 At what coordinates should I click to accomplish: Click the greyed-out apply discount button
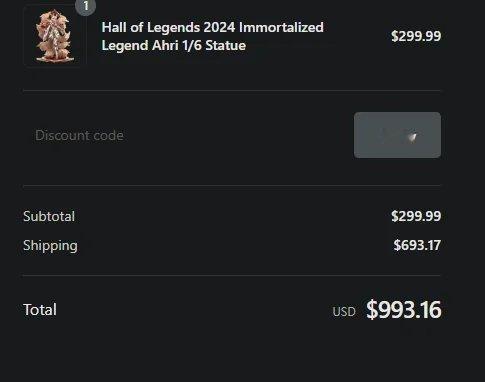[x=397, y=135]
